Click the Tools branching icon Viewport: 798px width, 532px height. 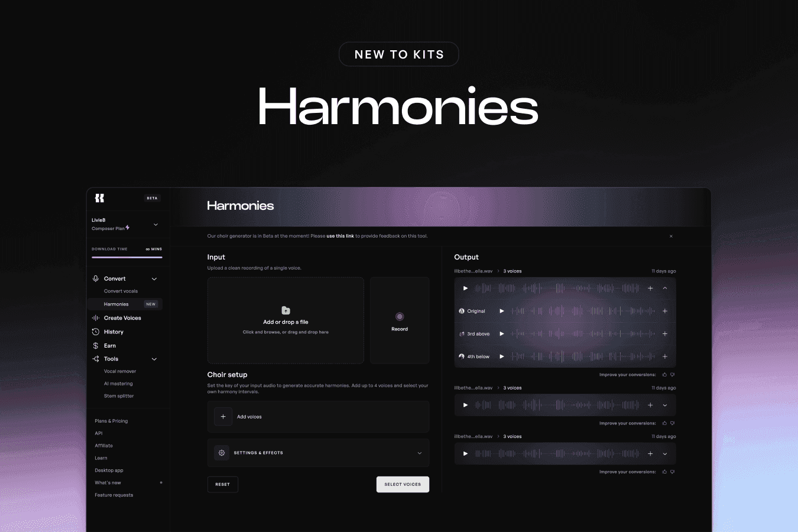[96, 359]
